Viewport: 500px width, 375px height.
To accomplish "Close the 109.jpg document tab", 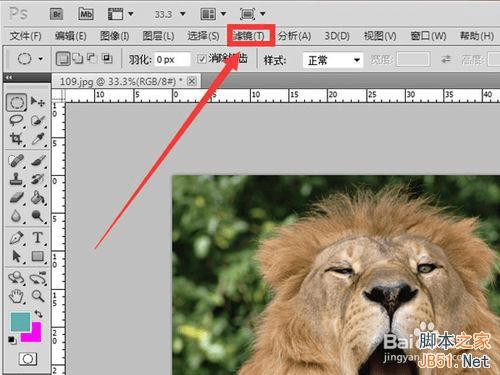I will [192, 81].
